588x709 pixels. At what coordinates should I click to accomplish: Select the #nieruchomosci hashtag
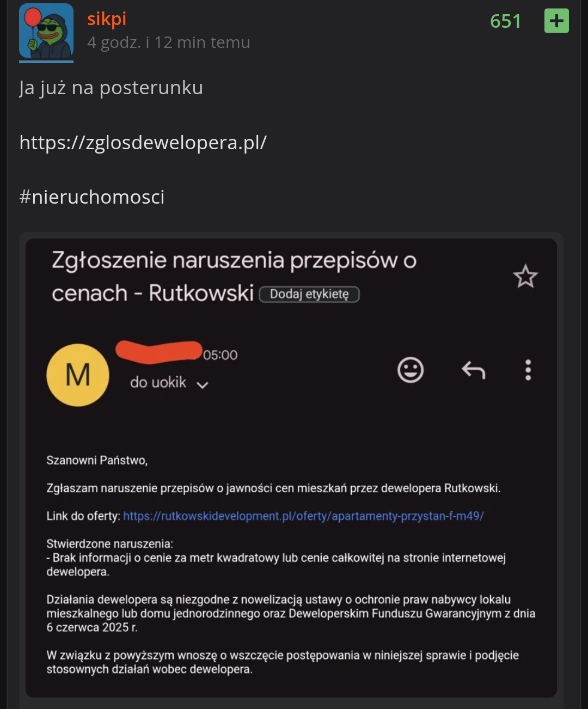click(92, 197)
